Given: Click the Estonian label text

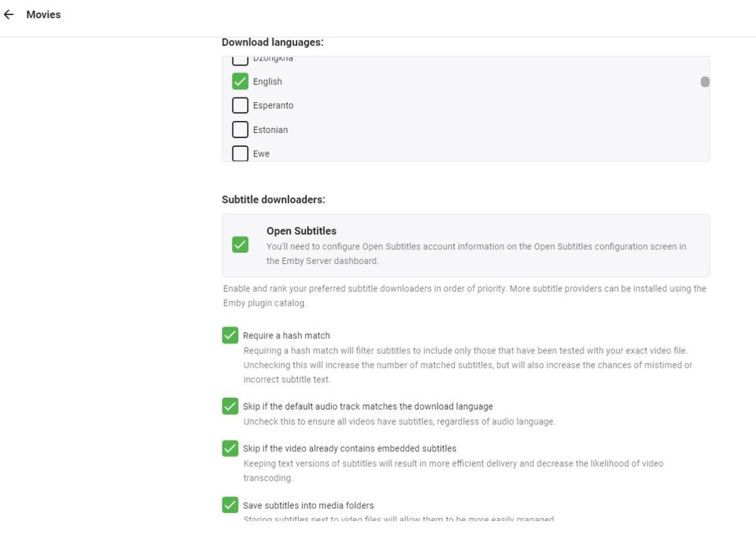Looking at the screenshot, I should tap(270, 129).
